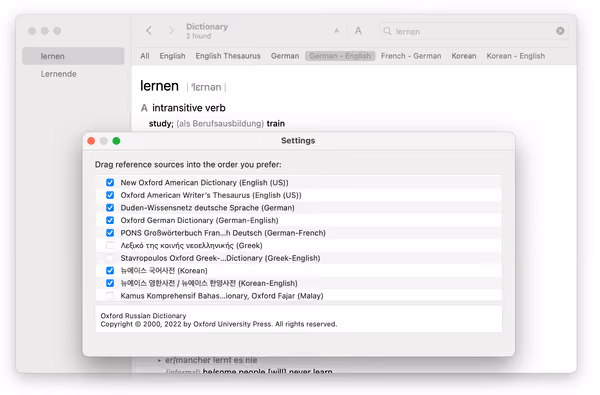Close the Settings window
This screenshot has height=395, width=600.
(91, 141)
